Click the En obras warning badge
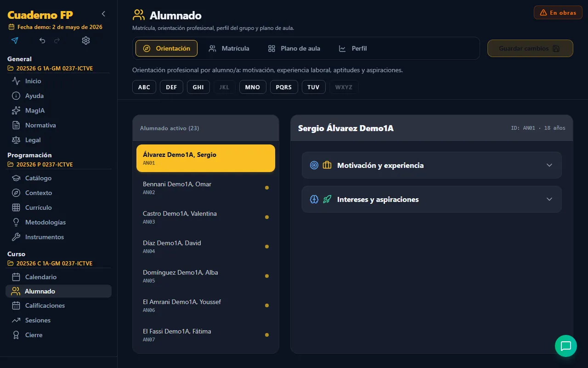Image resolution: width=588 pixels, height=368 pixels. (558, 12)
